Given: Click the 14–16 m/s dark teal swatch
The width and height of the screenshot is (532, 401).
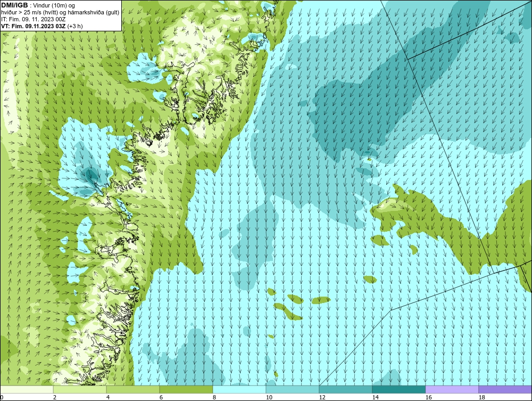Looking at the screenshot, I should click(398, 389).
